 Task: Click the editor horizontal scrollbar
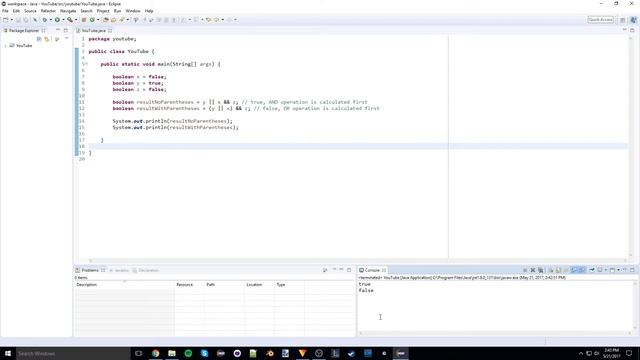(357, 260)
